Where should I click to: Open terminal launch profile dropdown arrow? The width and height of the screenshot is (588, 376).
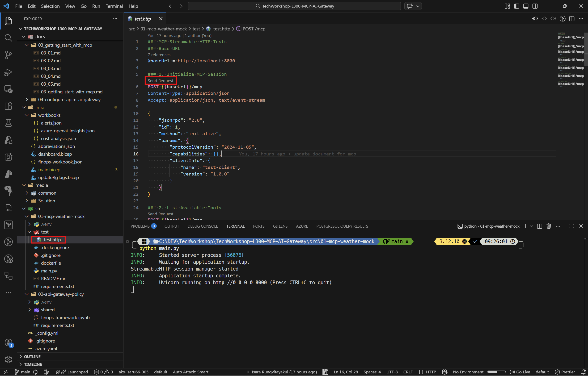[x=531, y=226]
